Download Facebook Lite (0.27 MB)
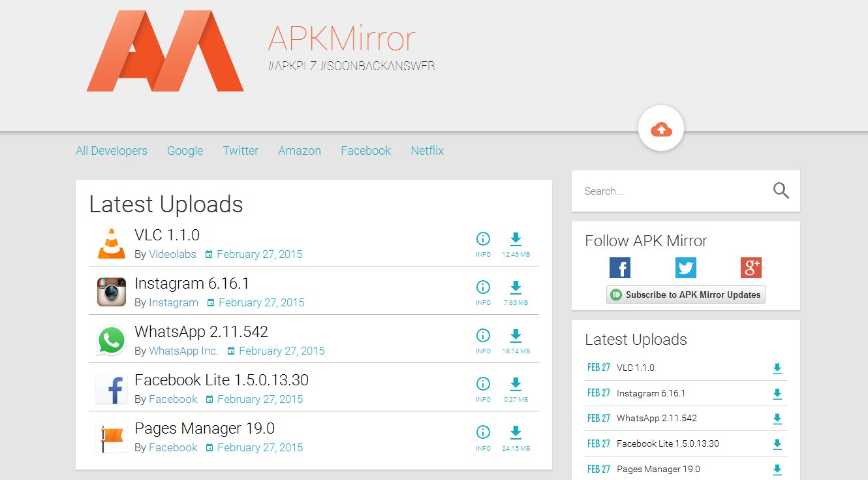868x480 pixels. pos(516,389)
